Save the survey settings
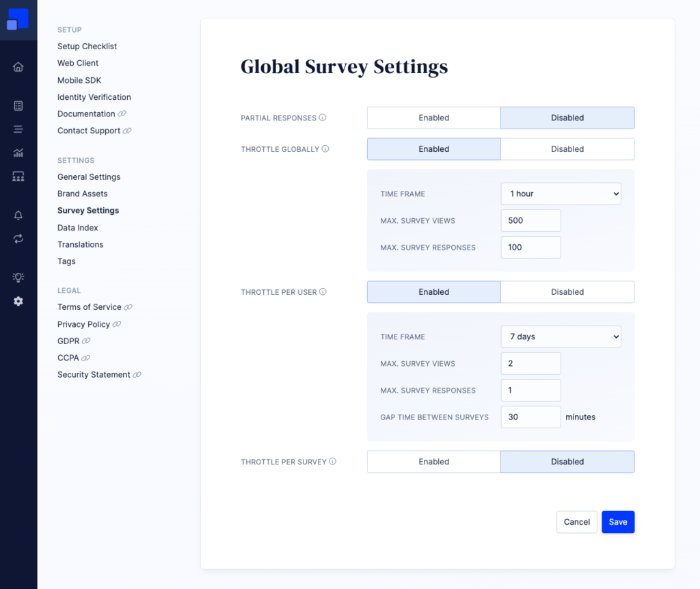This screenshot has width=700, height=589. 618,522
